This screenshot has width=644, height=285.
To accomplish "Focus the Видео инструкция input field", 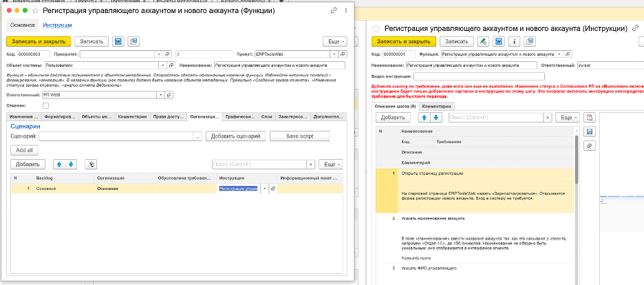I will [479, 76].
